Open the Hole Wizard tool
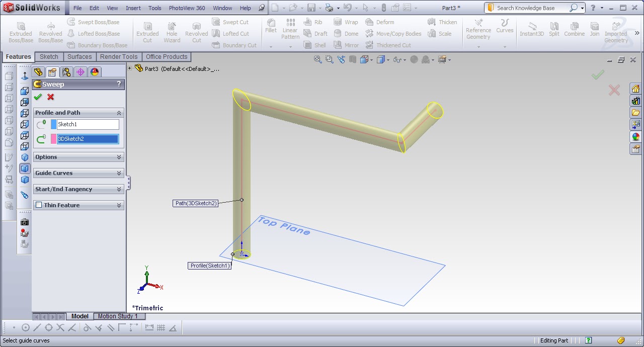Viewport: 644px width, 347px height. 172,31
